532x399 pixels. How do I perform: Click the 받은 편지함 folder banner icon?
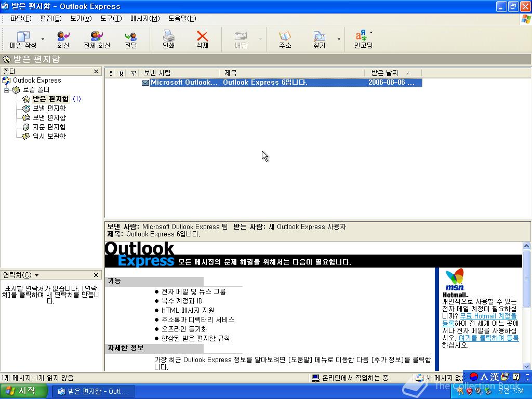[x=7, y=59]
